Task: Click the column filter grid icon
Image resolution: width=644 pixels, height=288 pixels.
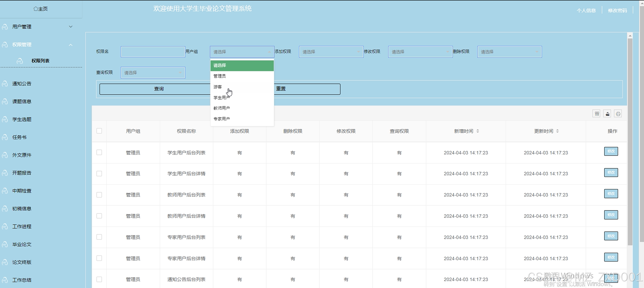Action: 597,114
